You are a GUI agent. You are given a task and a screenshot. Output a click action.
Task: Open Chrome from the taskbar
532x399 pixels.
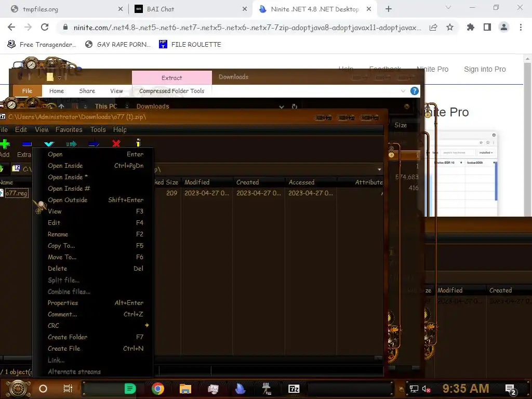[158, 389]
